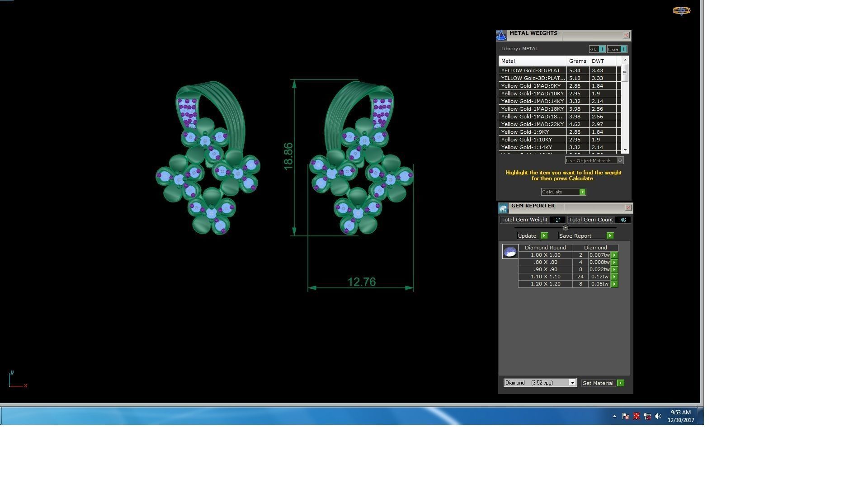The height and width of the screenshot is (488, 868).
Task: Enable Use Object Materials option
Action: point(620,160)
